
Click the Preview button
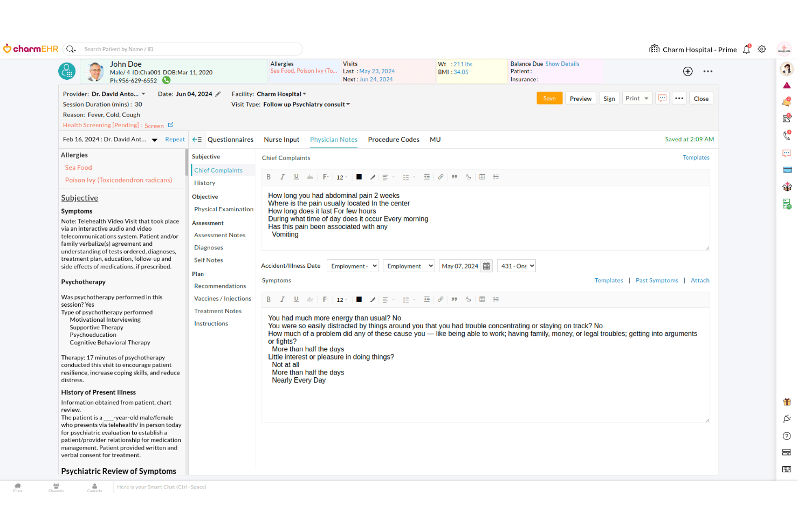(x=581, y=98)
